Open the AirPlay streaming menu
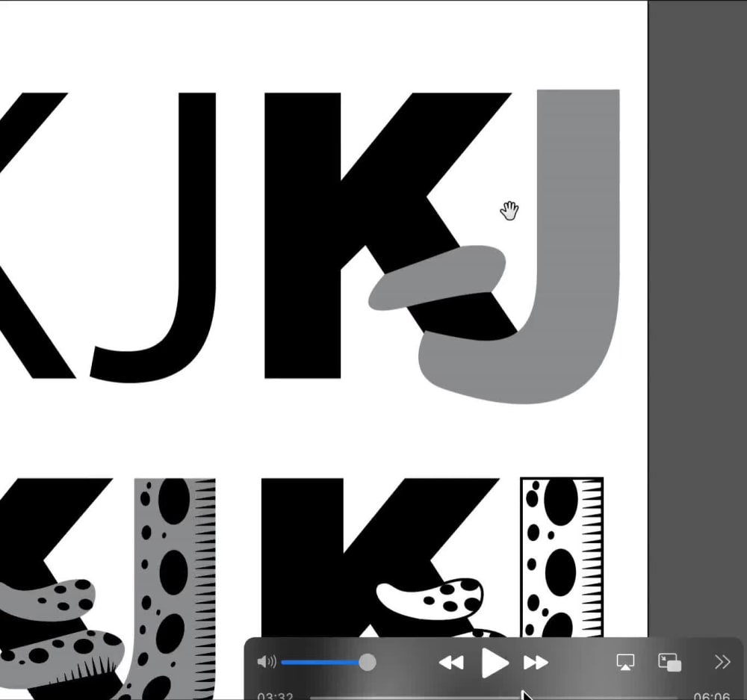Screen dimensions: 747x700 pos(624,661)
